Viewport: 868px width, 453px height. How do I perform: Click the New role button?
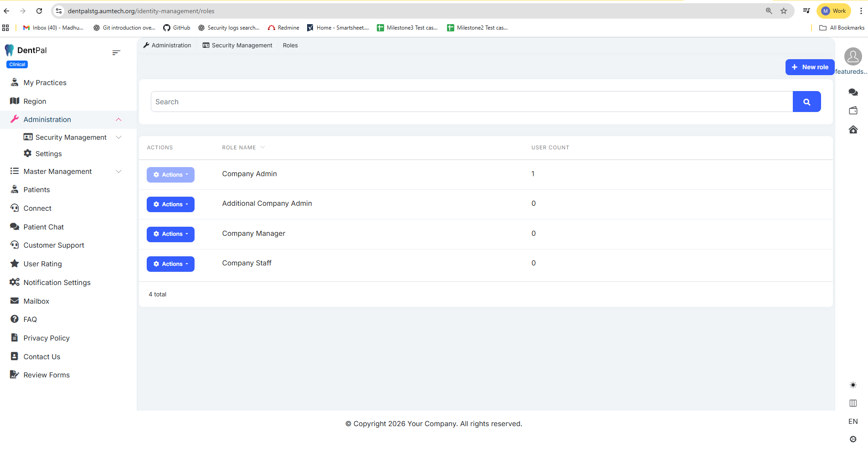[810, 67]
